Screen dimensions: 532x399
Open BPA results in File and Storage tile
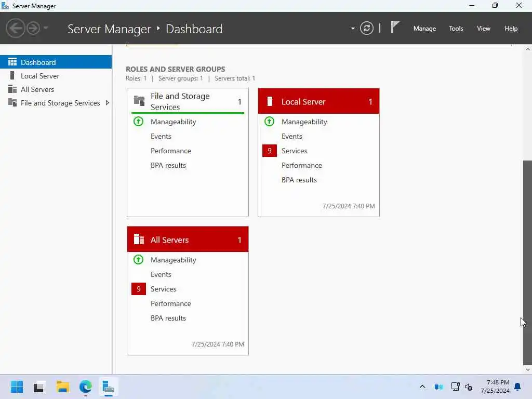(x=168, y=166)
